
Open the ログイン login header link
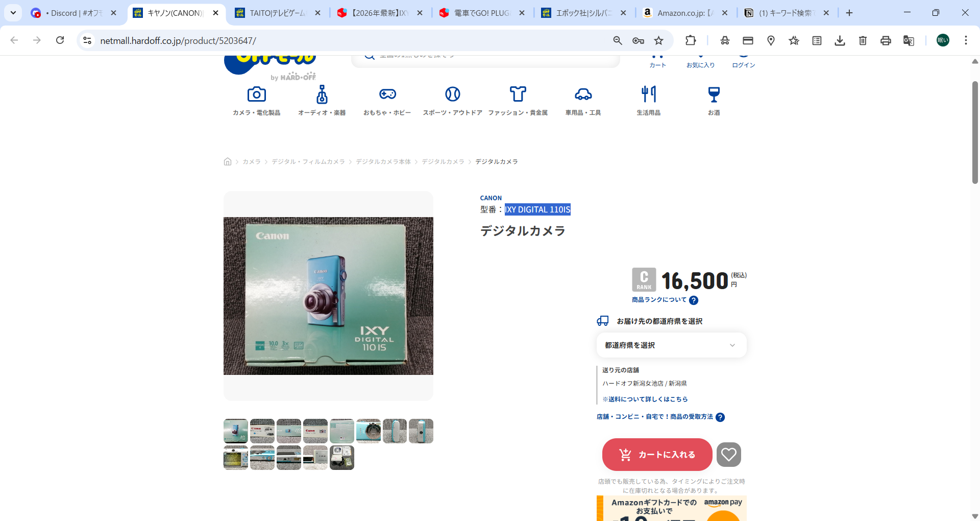coord(744,60)
